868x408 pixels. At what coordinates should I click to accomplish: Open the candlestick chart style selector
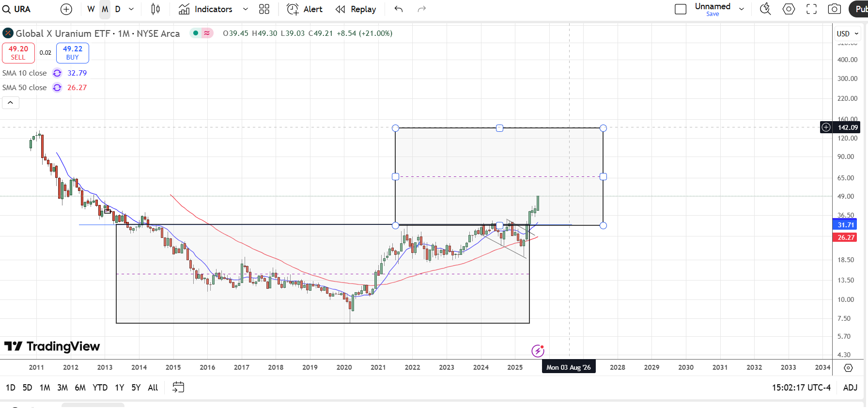tap(155, 9)
